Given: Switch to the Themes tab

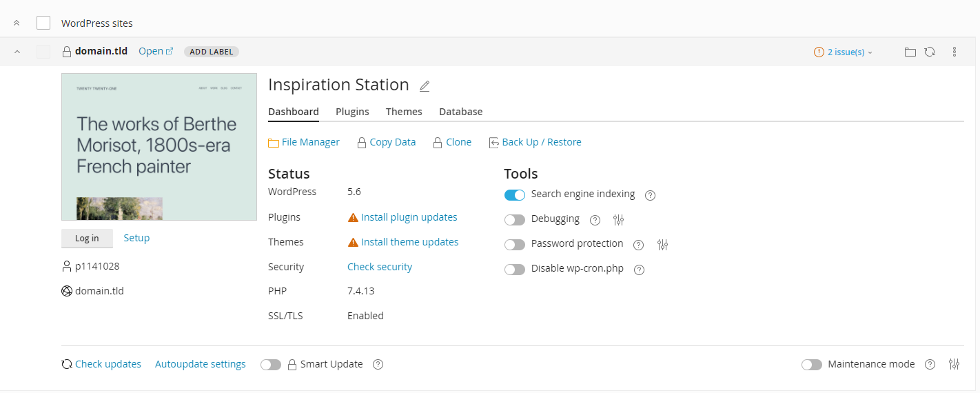Looking at the screenshot, I should [404, 112].
